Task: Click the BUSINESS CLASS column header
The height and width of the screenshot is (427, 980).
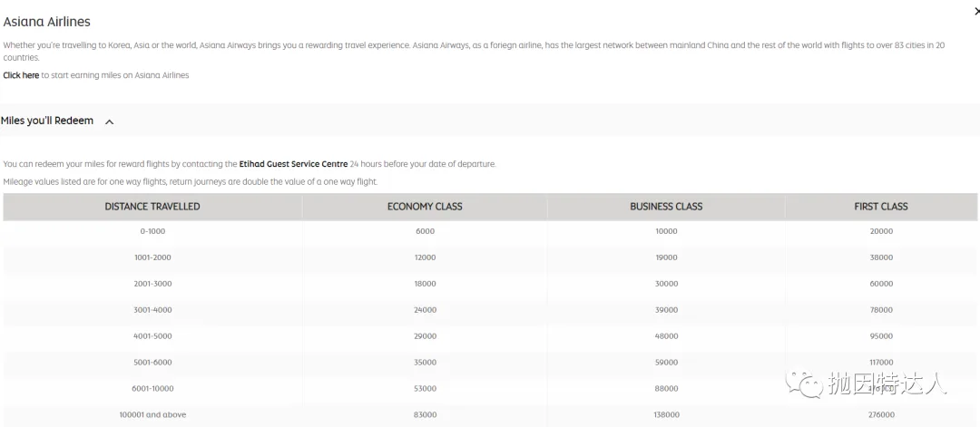Action: (666, 207)
